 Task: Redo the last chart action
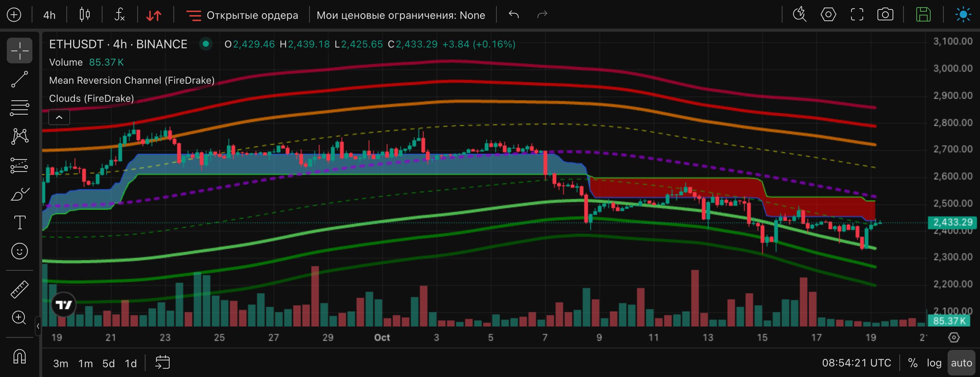click(x=542, y=15)
